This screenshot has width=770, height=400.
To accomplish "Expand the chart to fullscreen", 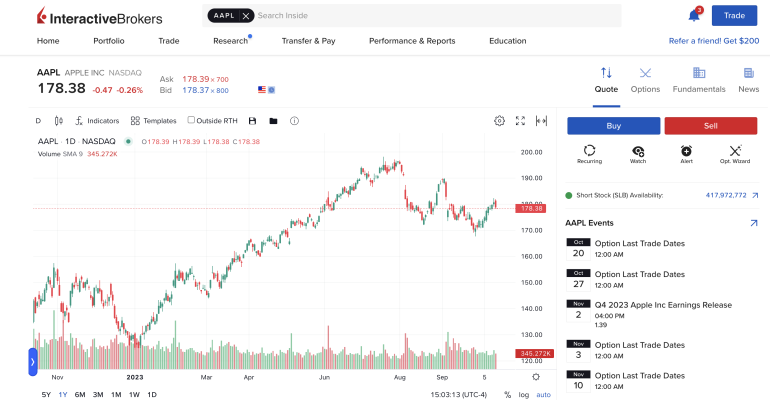I will (520, 121).
